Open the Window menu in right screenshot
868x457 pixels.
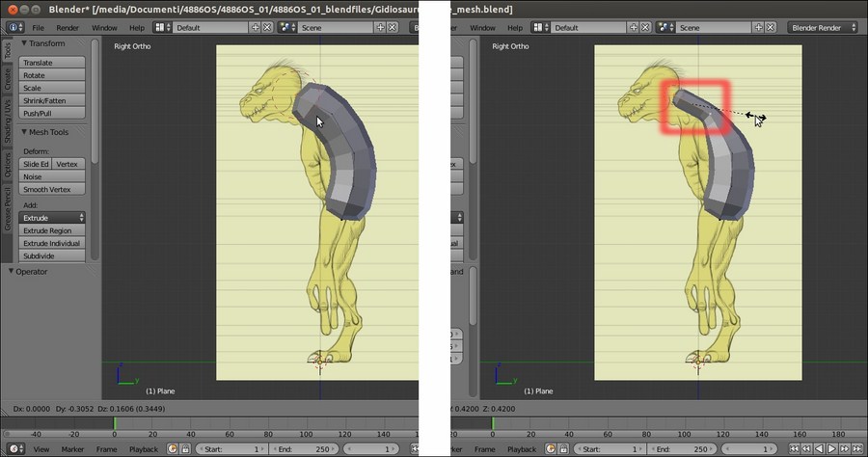pos(483,28)
